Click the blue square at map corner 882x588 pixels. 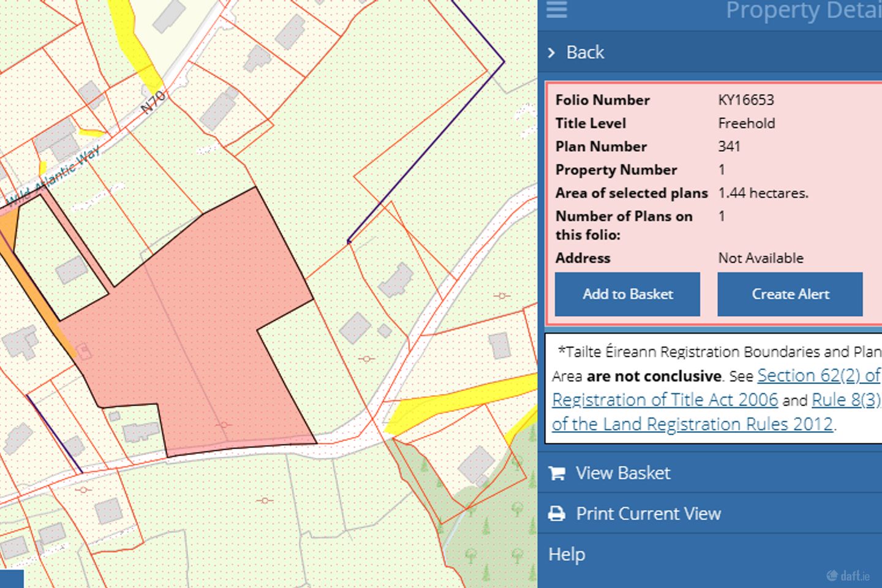[11, 579]
